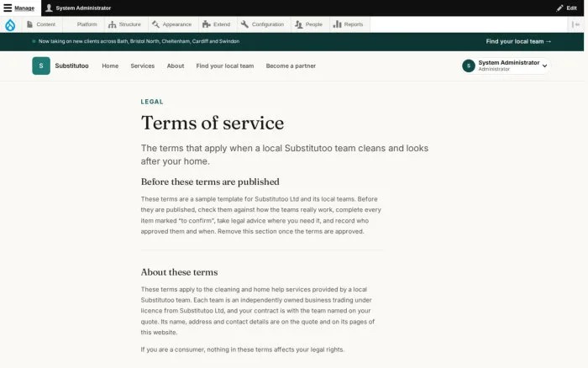Open the Appearance admin menu
Screen dimensions: 588x368
(x=172, y=24)
